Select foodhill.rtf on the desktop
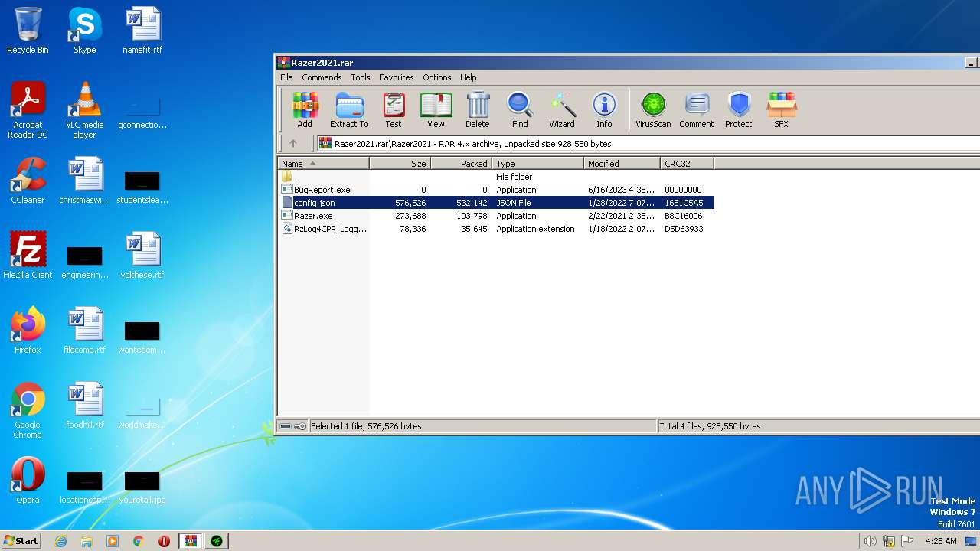Screen dimensions: 980x551 pos(84,406)
